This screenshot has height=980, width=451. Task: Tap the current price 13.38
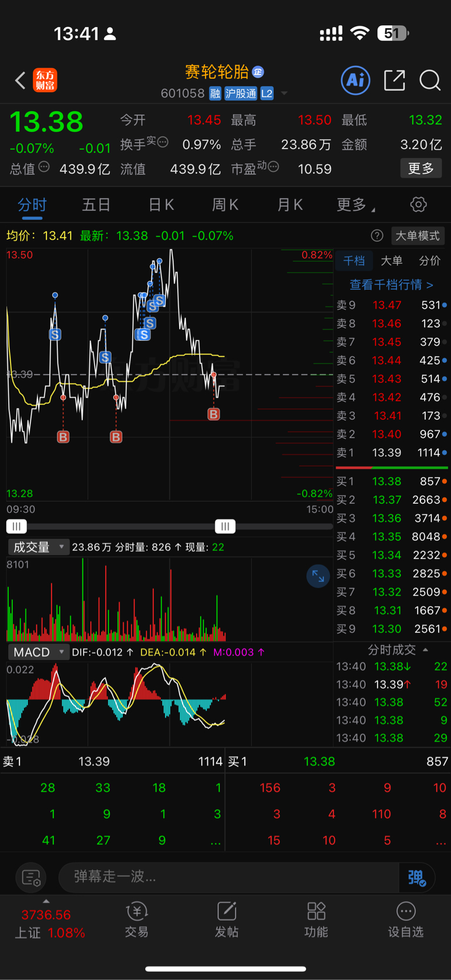coord(46,122)
